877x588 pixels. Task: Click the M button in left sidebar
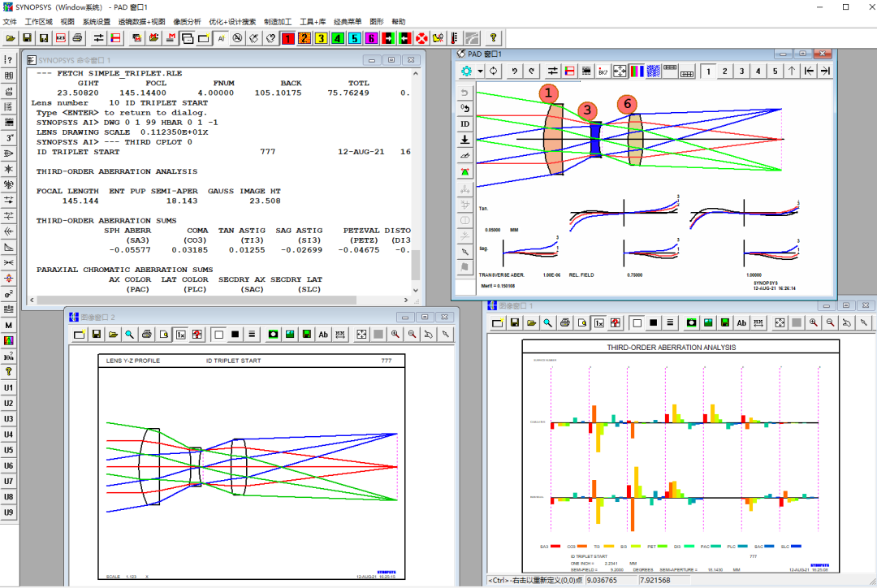(x=9, y=325)
